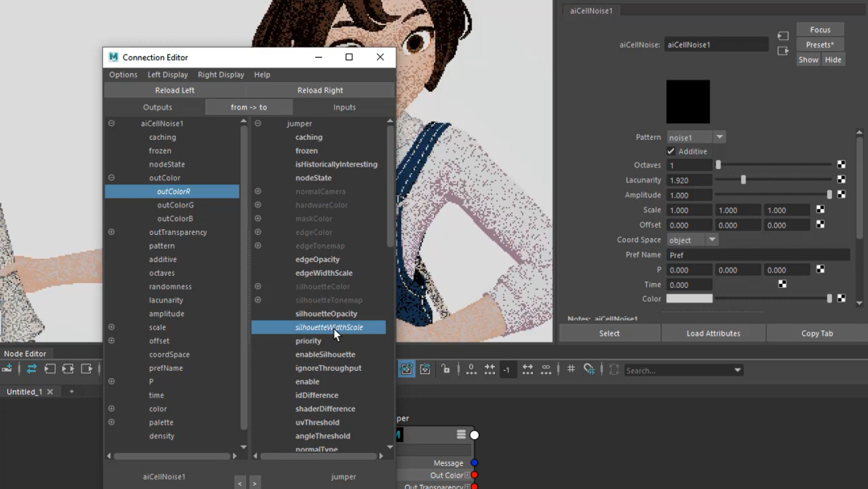Toggle the from -> to direction button
This screenshot has height=489, width=868.
pyautogui.click(x=249, y=107)
